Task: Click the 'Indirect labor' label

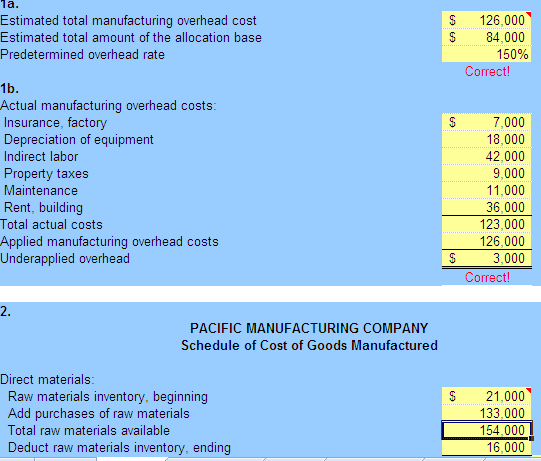Action: pos(41,156)
